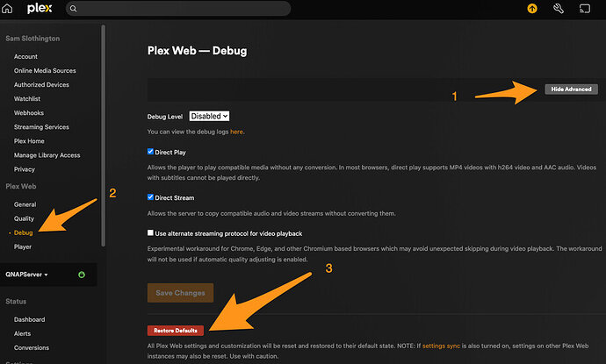This screenshot has height=364, width=606.
Task: Open Webhooks settings
Action: (29, 113)
